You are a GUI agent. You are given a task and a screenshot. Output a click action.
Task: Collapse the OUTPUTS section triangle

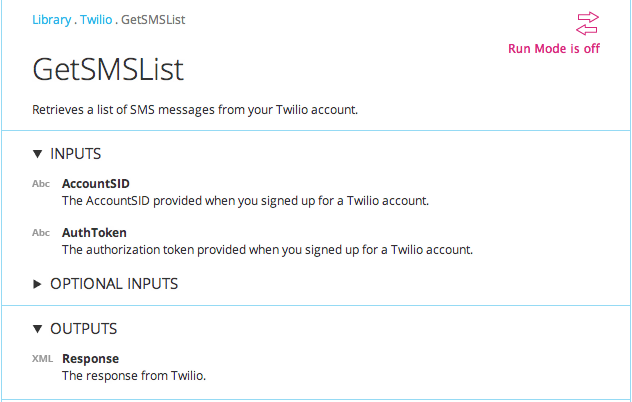point(37,329)
